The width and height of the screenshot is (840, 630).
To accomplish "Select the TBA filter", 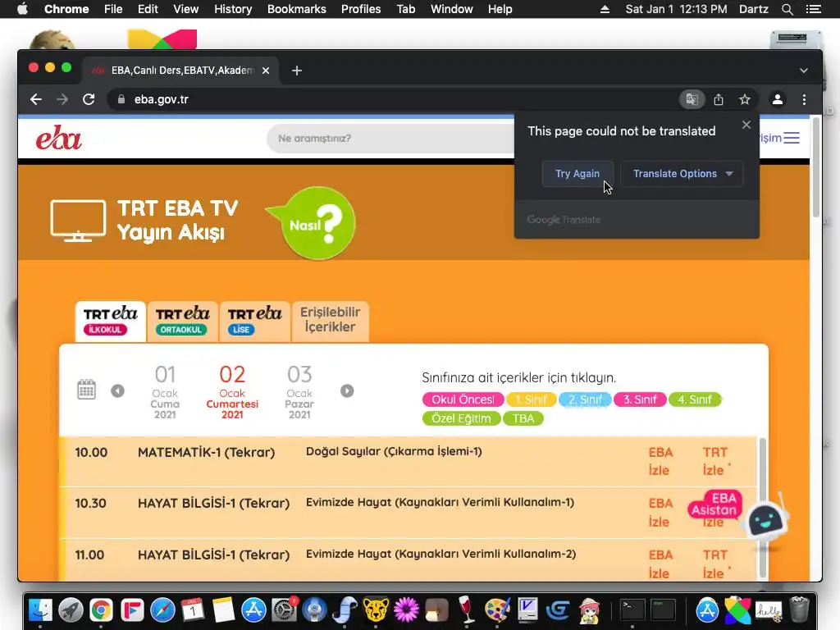I will pos(523,418).
